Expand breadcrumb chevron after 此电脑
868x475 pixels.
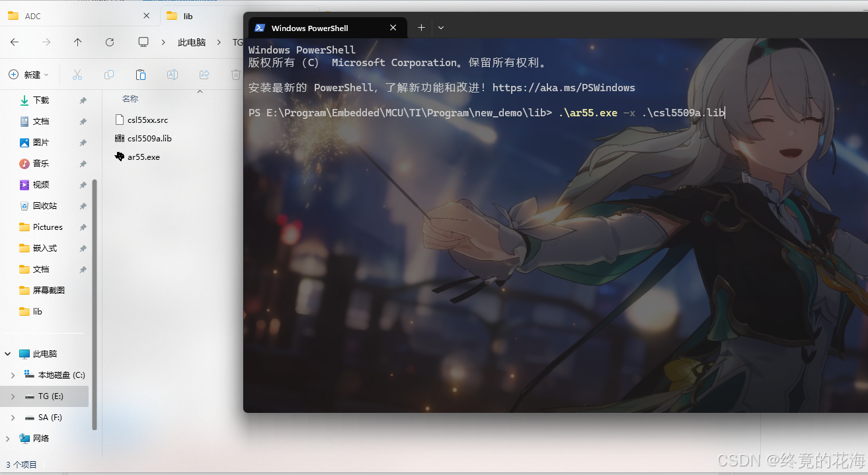click(219, 42)
